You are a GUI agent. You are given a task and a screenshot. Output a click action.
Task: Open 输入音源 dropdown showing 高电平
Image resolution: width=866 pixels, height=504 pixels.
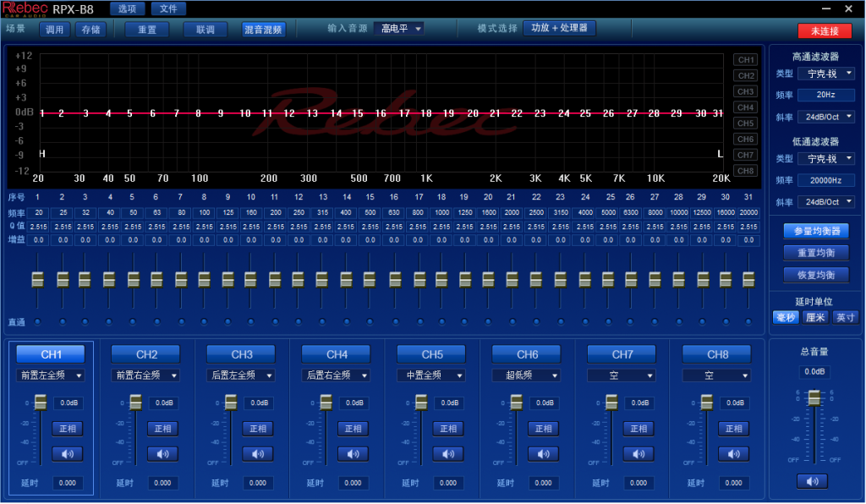(399, 29)
